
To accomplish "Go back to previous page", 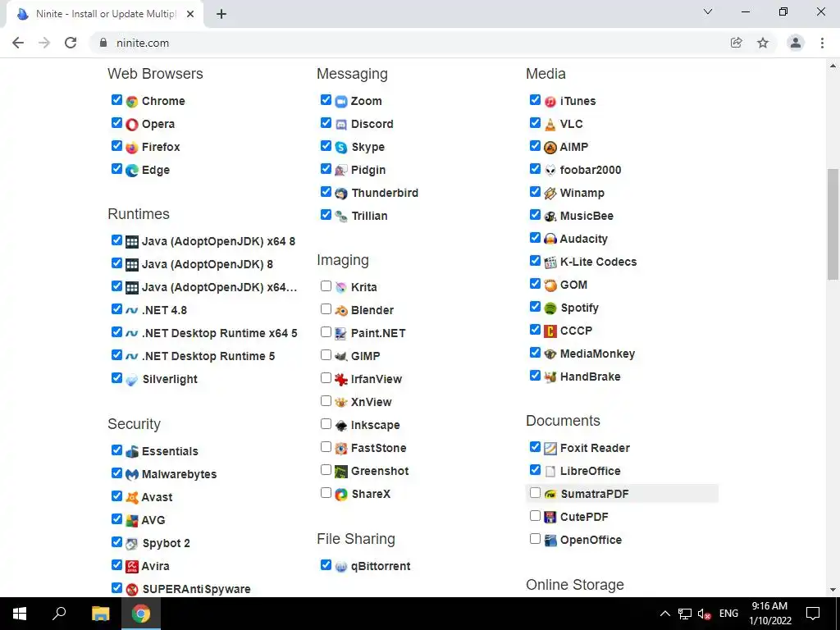I will click(x=18, y=43).
